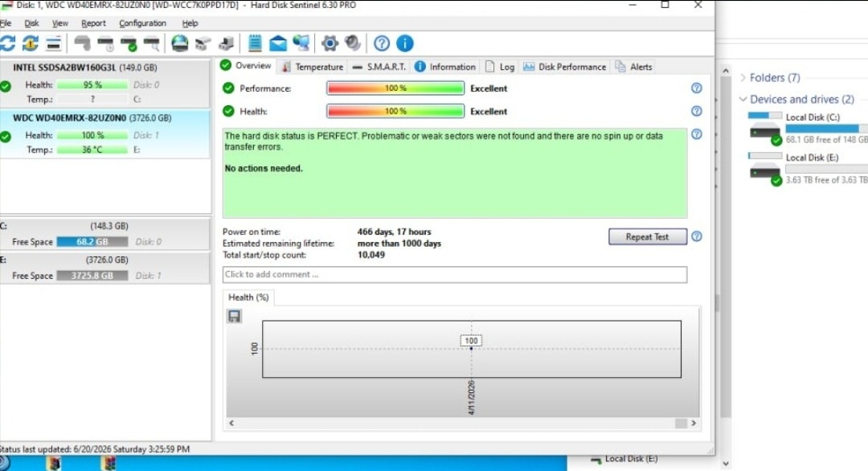
Task: Switch to the Temperature tab
Action: click(x=313, y=67)
